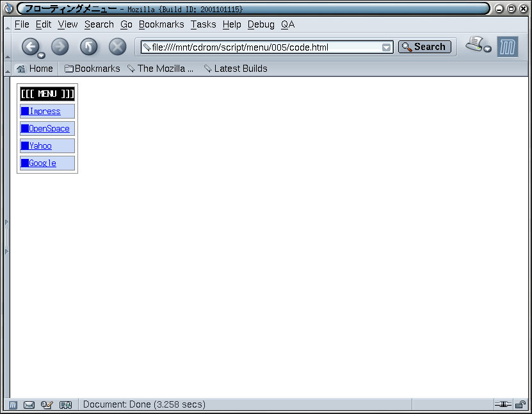Click the Forward arrow button
532x414 pixels.
point(60,47)
